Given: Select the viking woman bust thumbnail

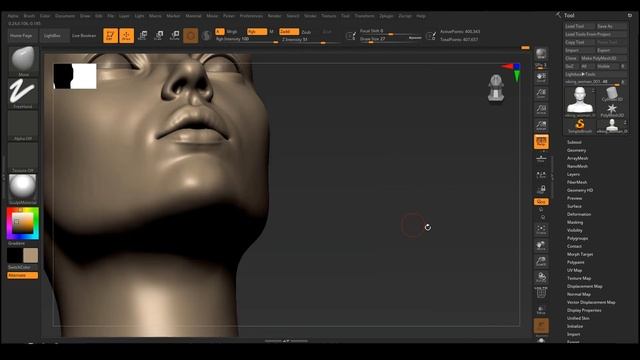Looking at the screenshot, I should click(x=580, y=101).
